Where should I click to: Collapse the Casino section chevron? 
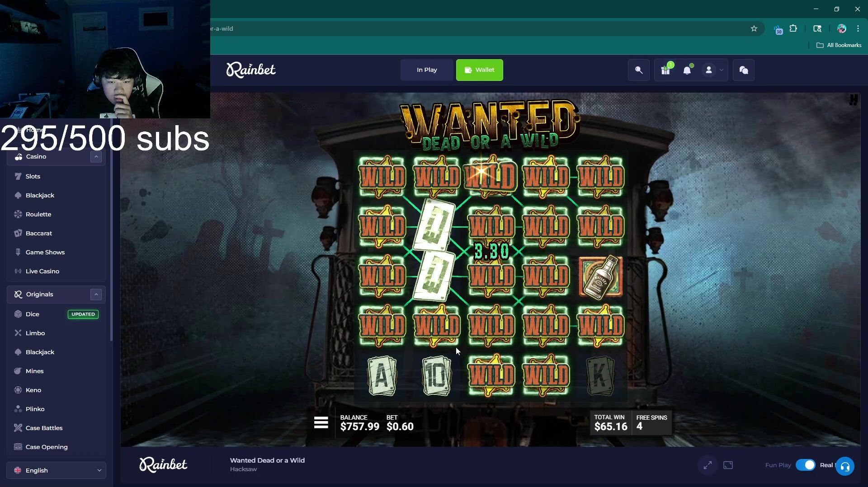tap(96, 156)
